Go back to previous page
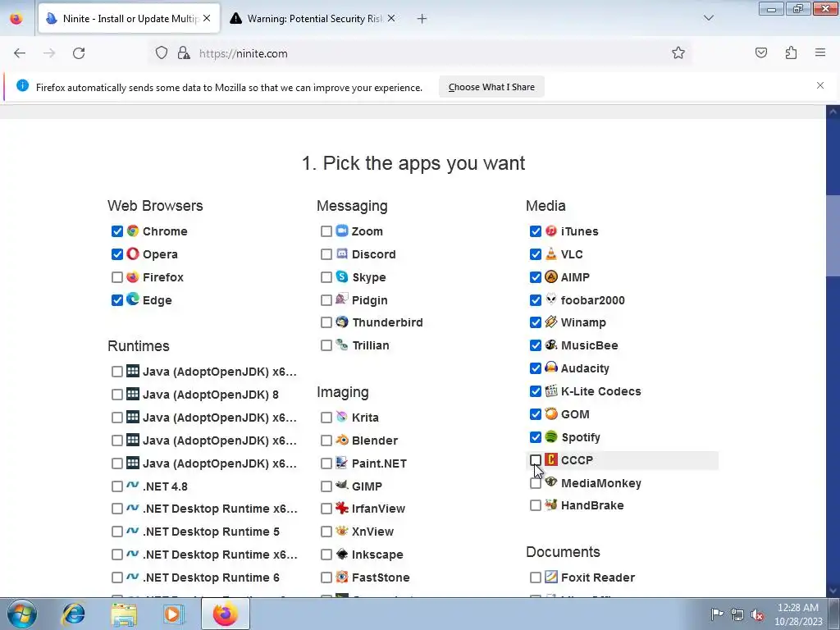 pos(20,52)
